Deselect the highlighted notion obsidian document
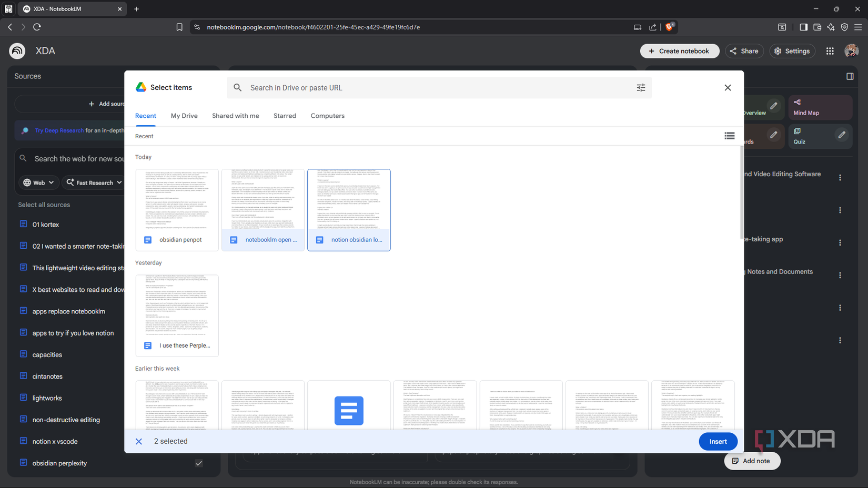This screenshot has width=868, height=488. (x=349, y=210)
